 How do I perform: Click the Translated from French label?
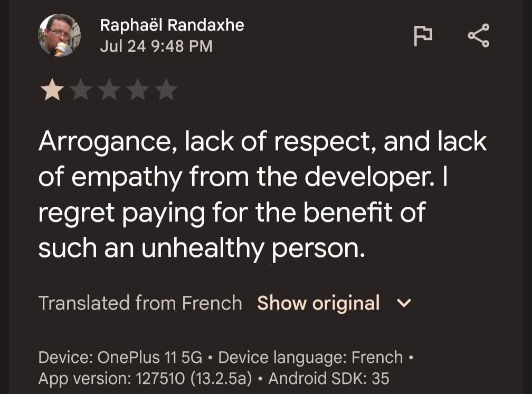pos(140,303)
